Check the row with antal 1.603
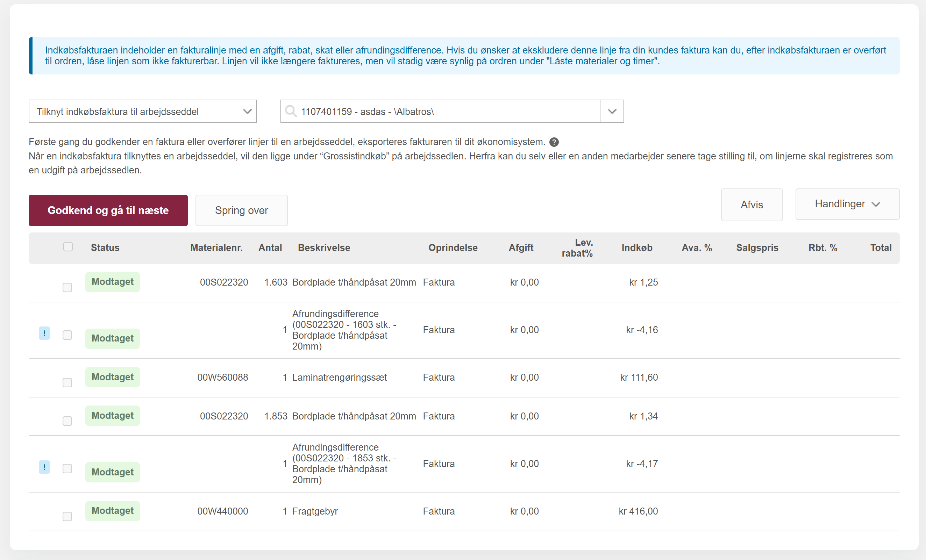 click(67, 287)
